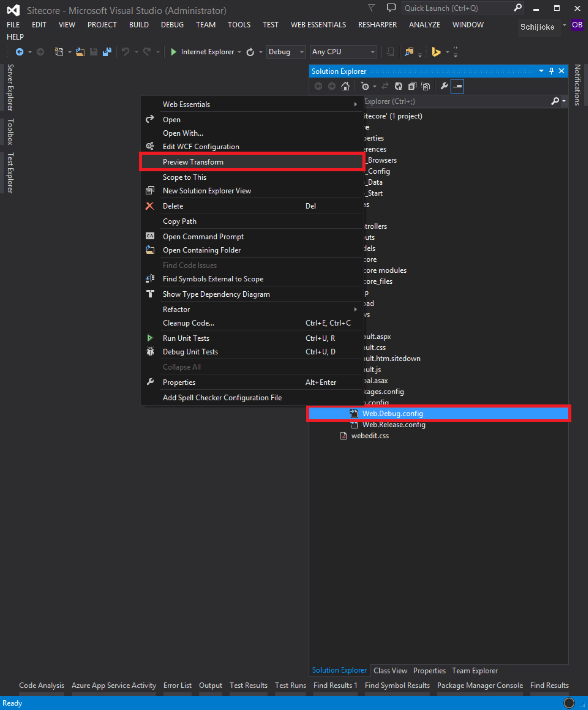Open the Schijioke account dropdown arrow
The width and height of the screenshot is (588, 710).
coord(564,25)
